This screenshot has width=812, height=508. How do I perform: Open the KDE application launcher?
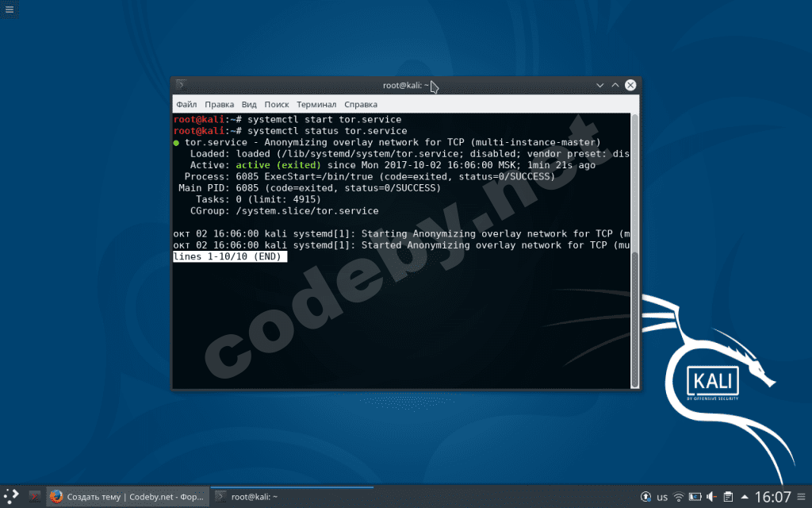tap(11, 497)
